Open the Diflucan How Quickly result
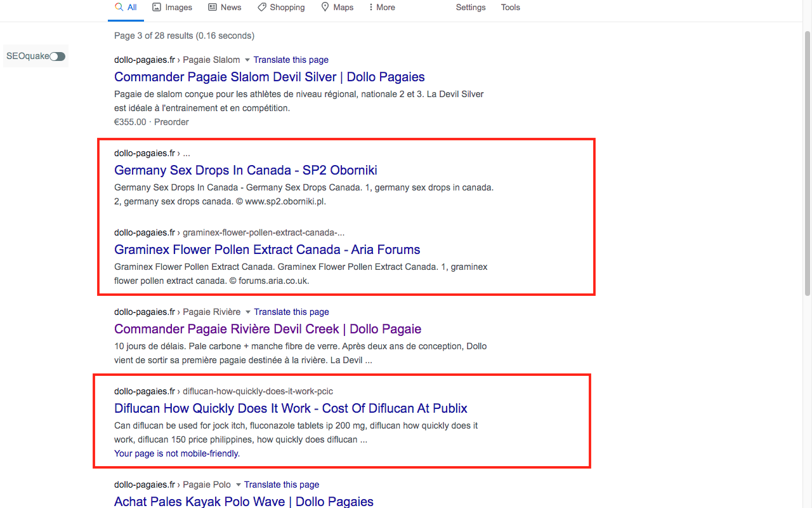Viewport: 812px width, 508px height. (291, 408)
